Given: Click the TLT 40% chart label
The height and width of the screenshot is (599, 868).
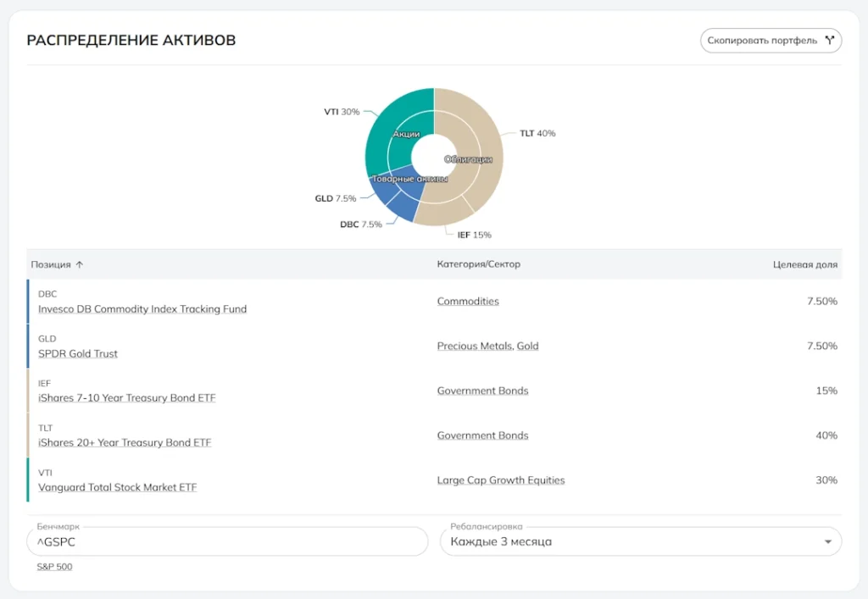Looking at the screenshot, I should [x=537, y=133].
